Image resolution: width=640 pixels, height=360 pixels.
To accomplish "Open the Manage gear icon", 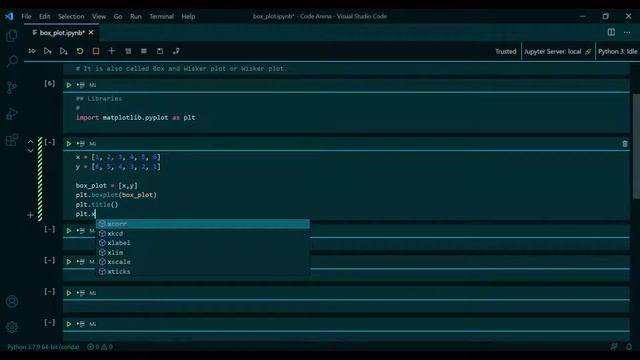I will tap(12, 327).
